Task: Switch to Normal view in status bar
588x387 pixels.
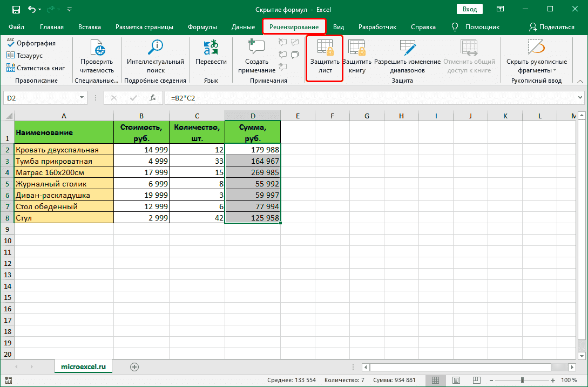Action: point(436,380)
